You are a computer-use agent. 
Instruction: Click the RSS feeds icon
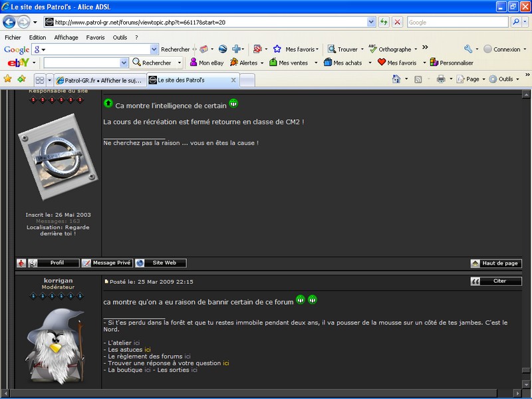pyautogui.click(x=418, y=79)
